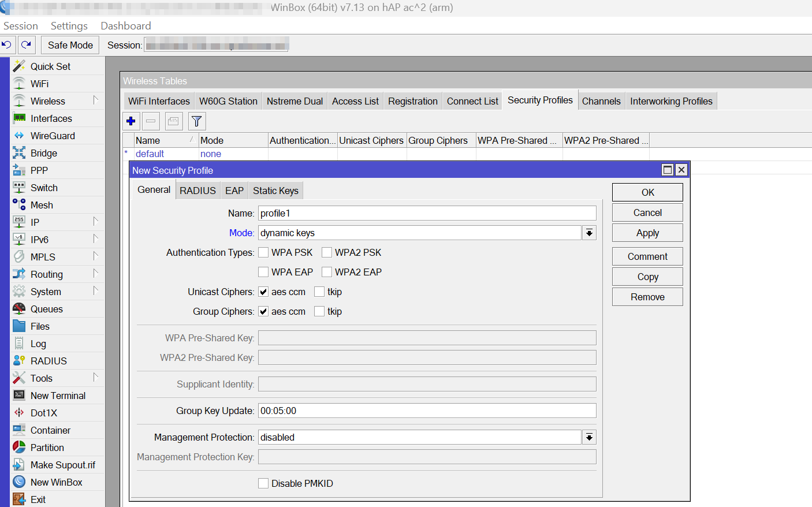This screenshot has height=507, width=812.
Task: Click the comment icon in Wireless Tables toolbar
Action: 173,121
